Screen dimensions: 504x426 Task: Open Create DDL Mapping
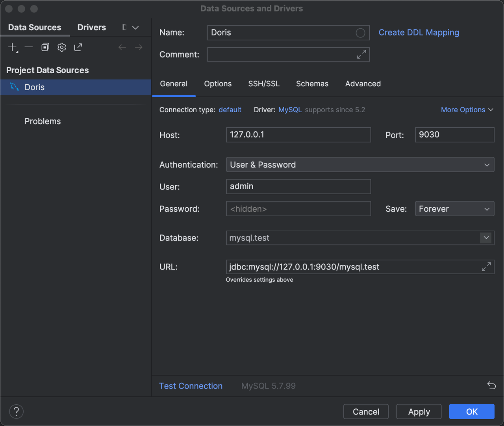(x=419, y=32)
